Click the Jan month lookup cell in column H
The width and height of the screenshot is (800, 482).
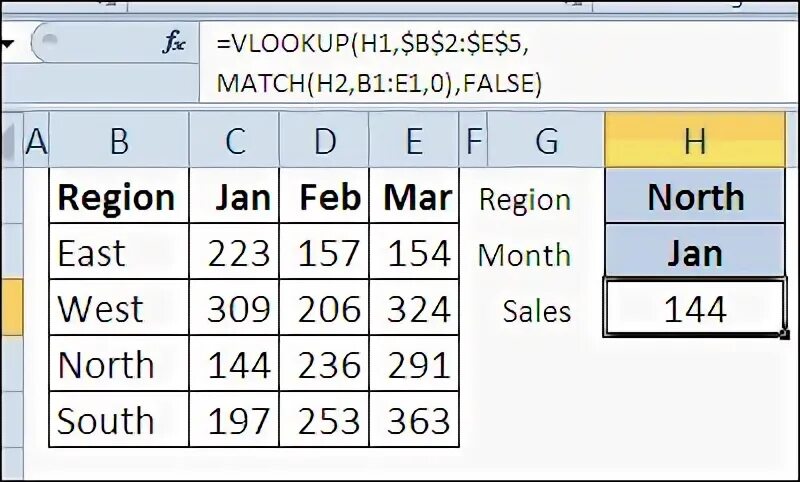695,251
